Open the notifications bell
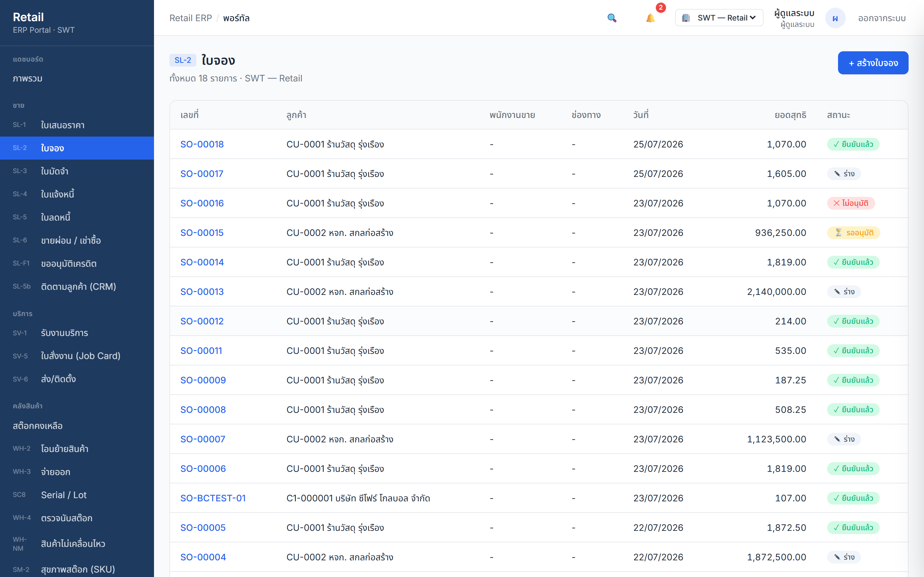 click(650, 18)
